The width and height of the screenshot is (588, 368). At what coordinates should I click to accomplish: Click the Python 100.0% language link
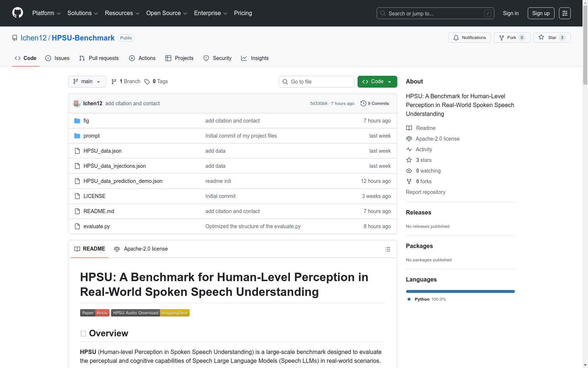(427, 299)
